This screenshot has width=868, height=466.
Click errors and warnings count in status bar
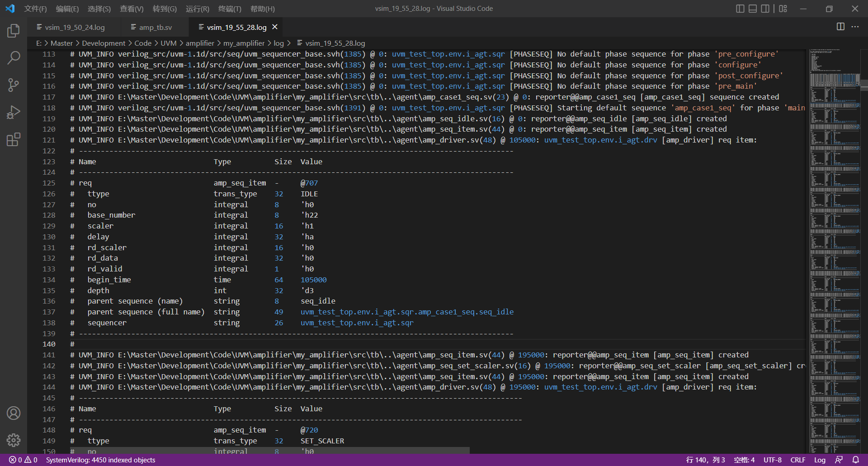tap(23, 460)
